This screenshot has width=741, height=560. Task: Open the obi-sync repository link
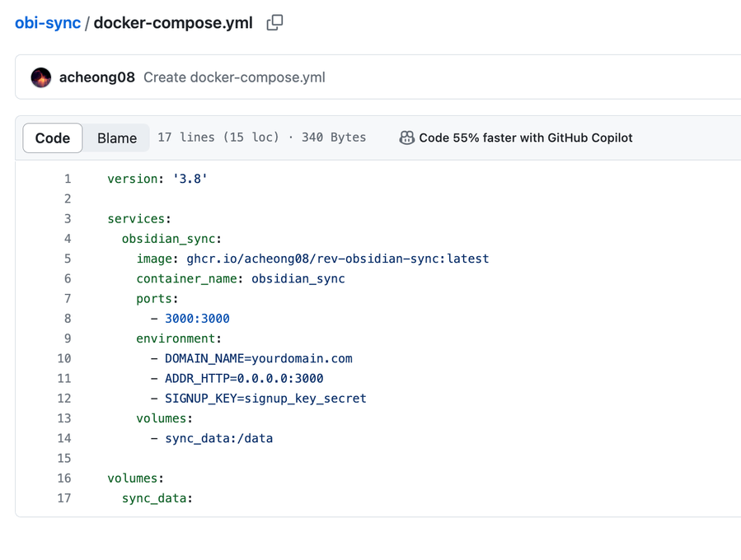point(48,23)
